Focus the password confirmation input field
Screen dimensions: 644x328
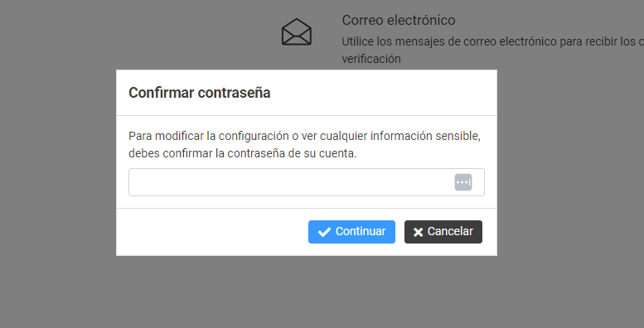pos(307,182)
